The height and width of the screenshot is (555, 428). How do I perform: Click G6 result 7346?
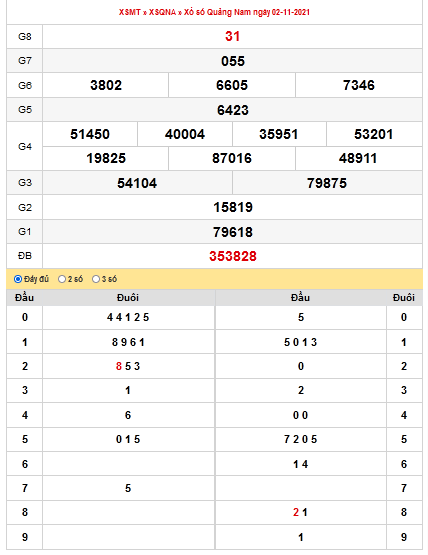pos(359,85)
